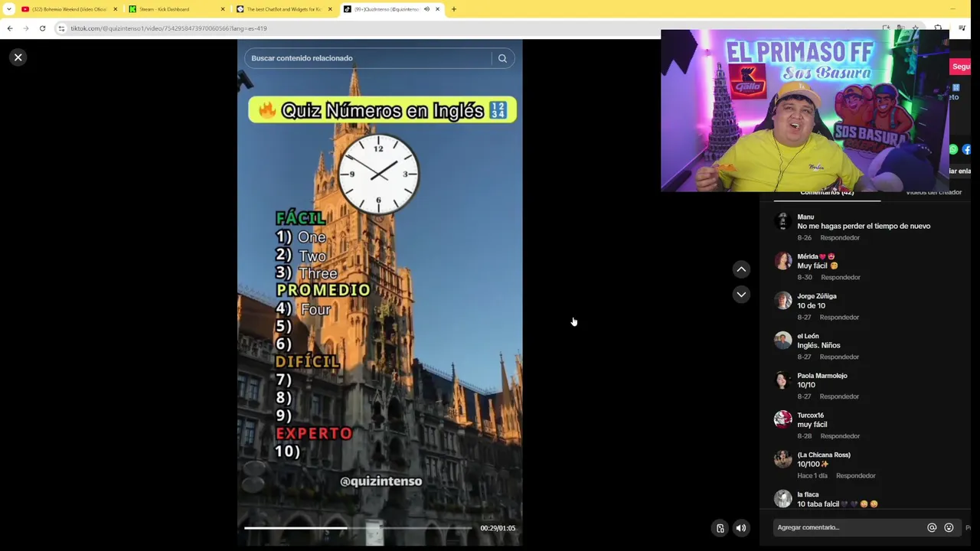View site information icon in address bar
This screenshot has height=551, width=980.
tap(62, 28)
